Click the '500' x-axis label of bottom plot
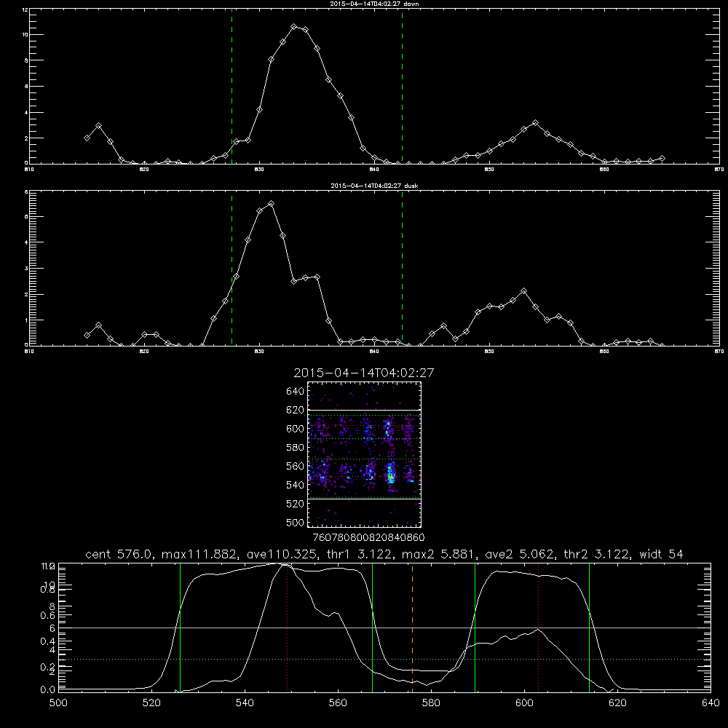This screenshot has height=728, width=728. pos(58,703)
